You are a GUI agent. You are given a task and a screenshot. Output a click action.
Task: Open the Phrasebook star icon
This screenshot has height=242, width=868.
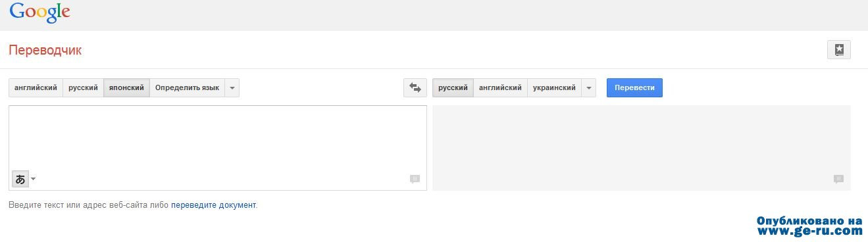839,50
